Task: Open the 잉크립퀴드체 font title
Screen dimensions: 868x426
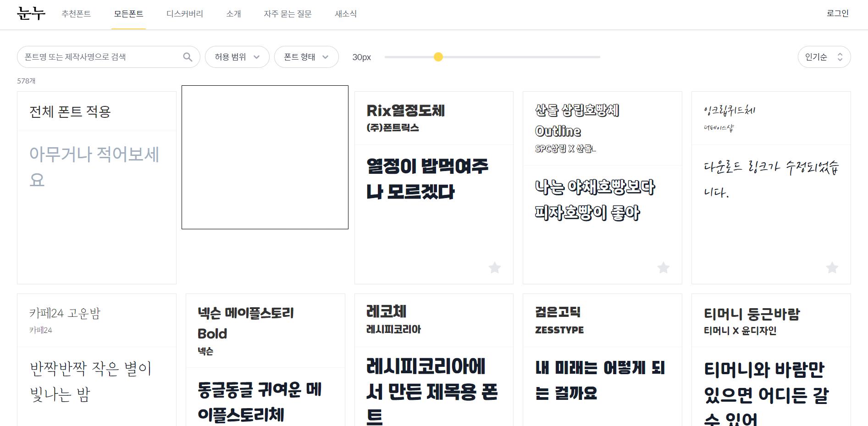Action: pyautogui.click(x=729, y=110)
